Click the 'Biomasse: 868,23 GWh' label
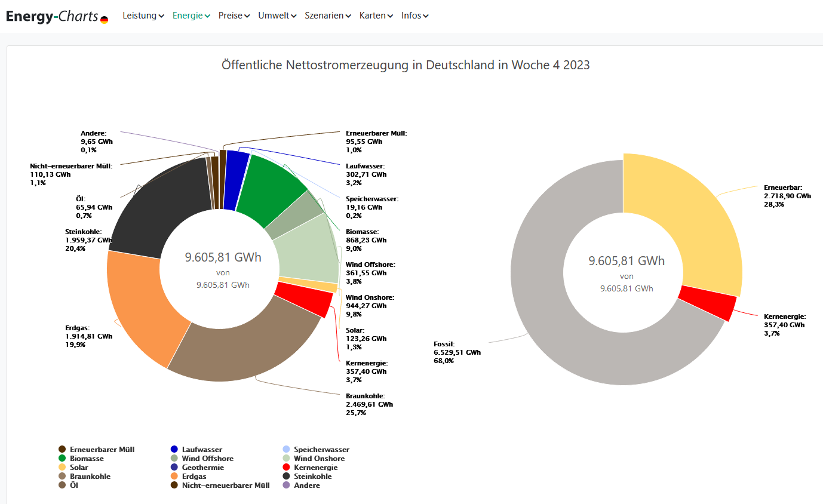Viewport: 823px width, 504px height. (x=366, y=239)
